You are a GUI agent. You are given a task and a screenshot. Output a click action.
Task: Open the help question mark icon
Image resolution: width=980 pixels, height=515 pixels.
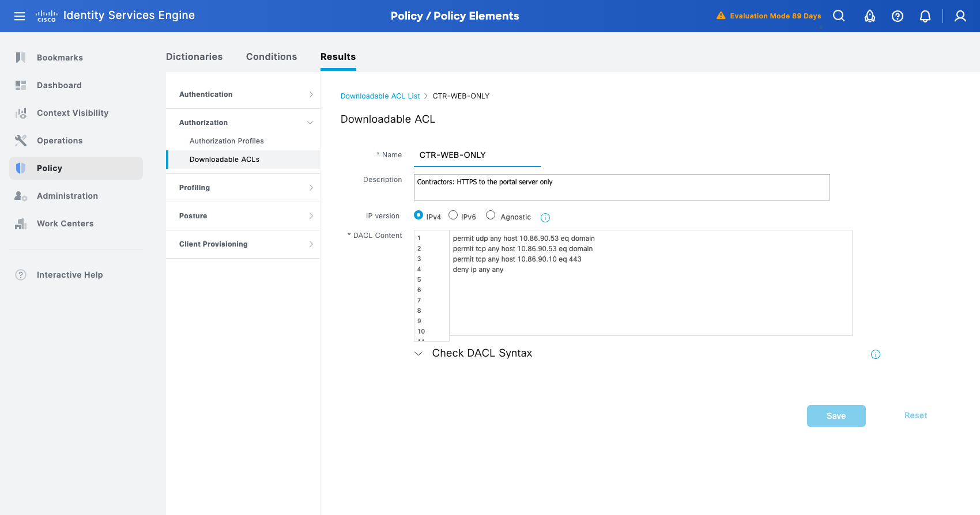[x=898, y=16]
